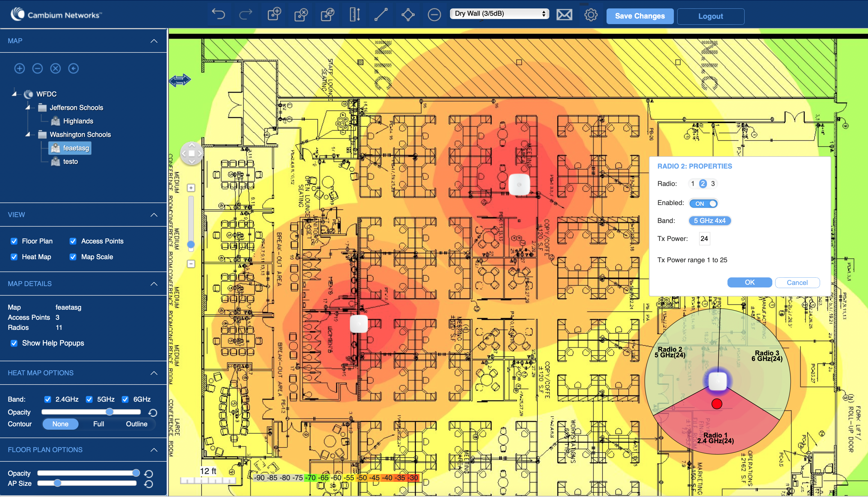Switch the radio Enabled toggle off

click(x=704, y=203)
